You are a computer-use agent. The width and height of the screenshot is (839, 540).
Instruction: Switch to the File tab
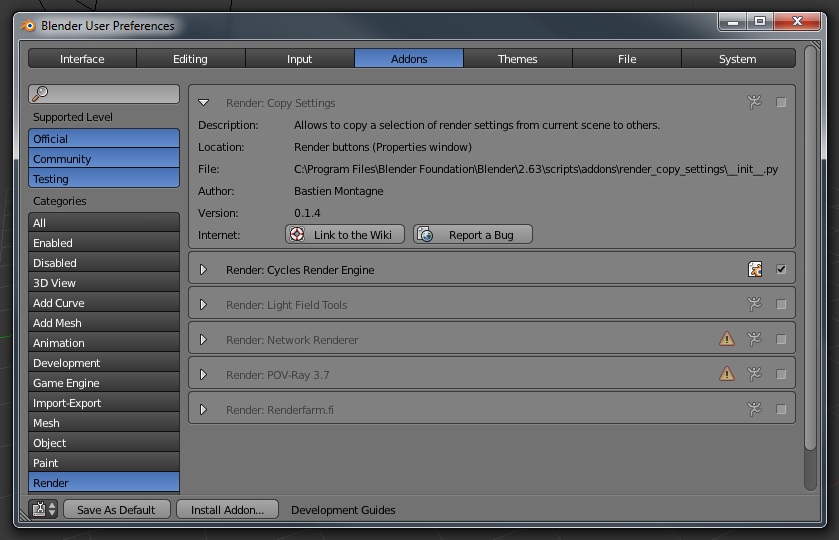pyautogui.click(x=627, y=58)
